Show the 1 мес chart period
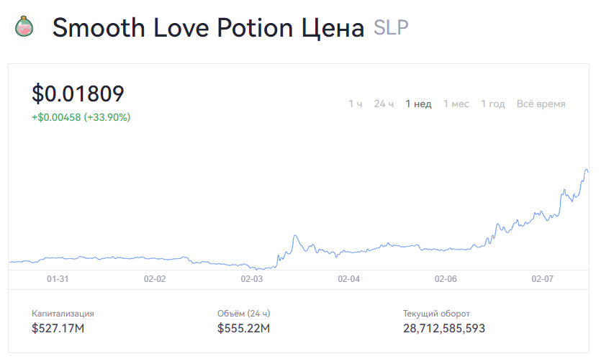Viewport: 601px width, 364px height. pos(456,104)
